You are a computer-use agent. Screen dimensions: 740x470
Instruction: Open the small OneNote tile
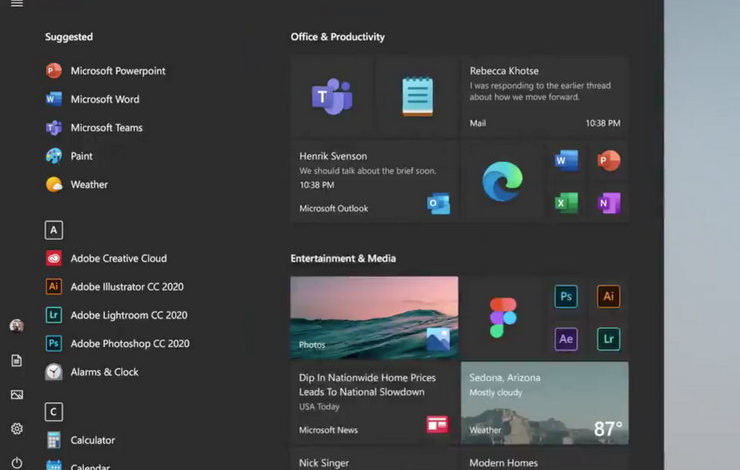(x=608, y=203)
